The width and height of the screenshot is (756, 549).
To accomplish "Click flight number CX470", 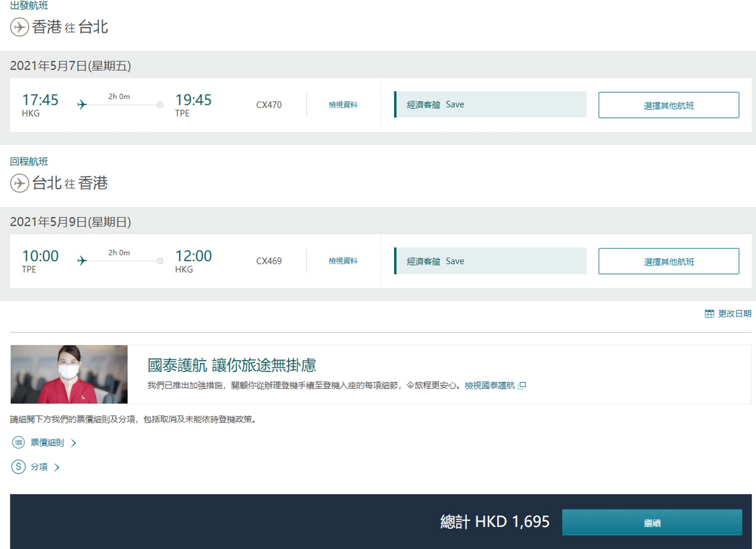I will (x=269, y=105).
